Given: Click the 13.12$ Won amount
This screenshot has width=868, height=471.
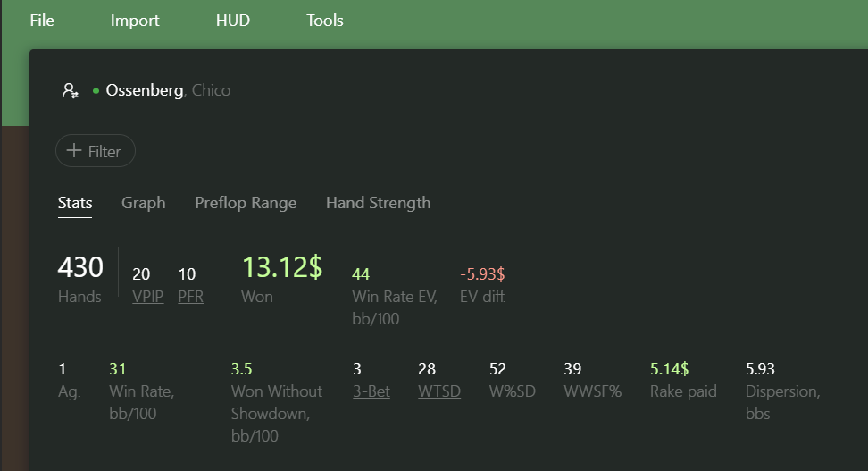Looking at the screenshot, I should click(282, 267).
